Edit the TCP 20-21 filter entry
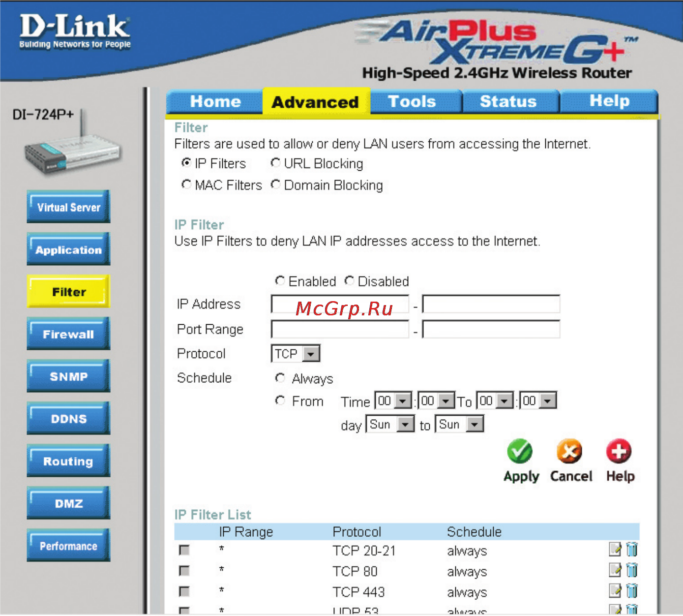This screenshot has width=683, height=616. click(x=615, y=549)
